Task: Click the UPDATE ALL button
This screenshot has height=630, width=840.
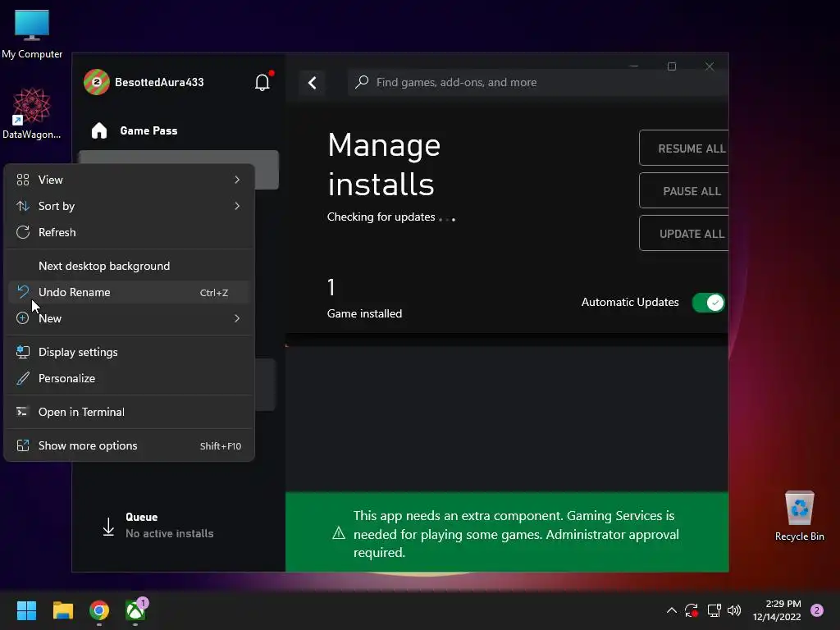Action: click(x=684, y=234)
